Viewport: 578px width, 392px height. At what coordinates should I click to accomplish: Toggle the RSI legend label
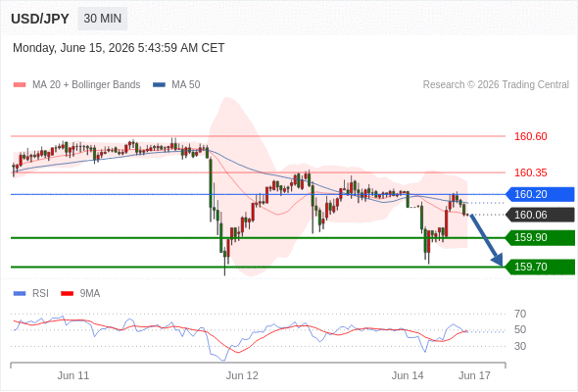tap(40, 294)
